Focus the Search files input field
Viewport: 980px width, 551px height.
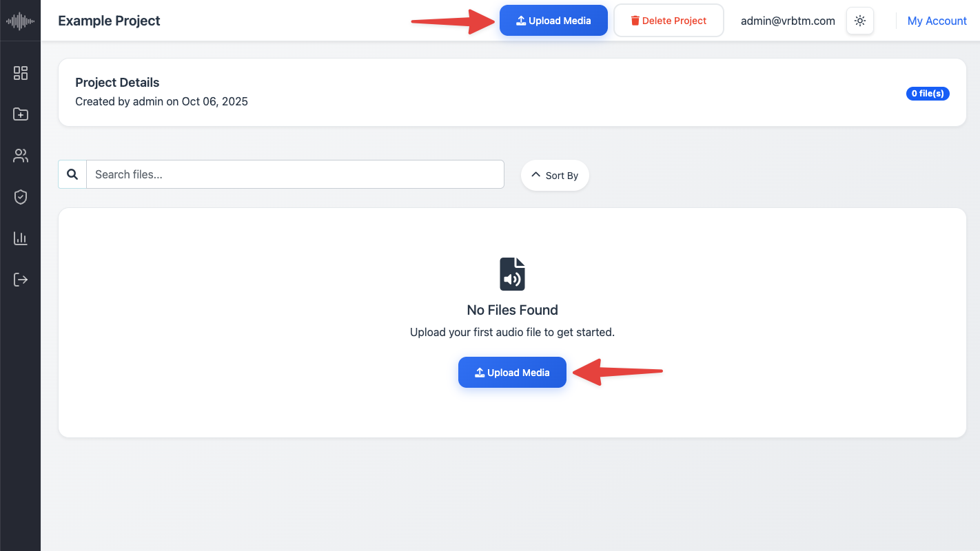[x=295, y=174]
